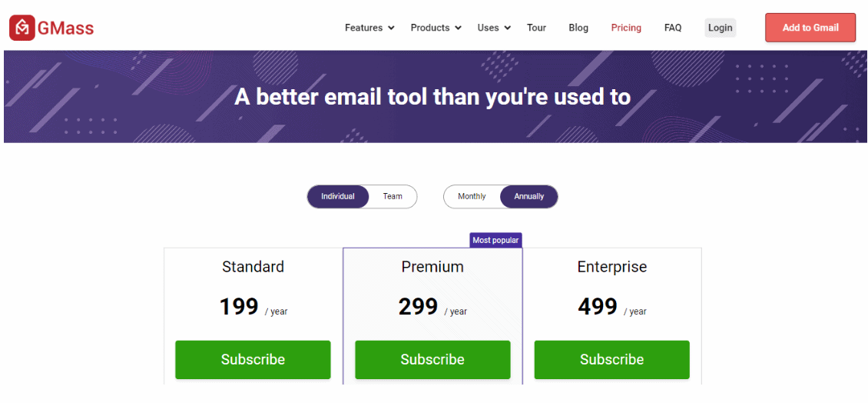Open the Tour page link
868x403 pixels.
536,28
